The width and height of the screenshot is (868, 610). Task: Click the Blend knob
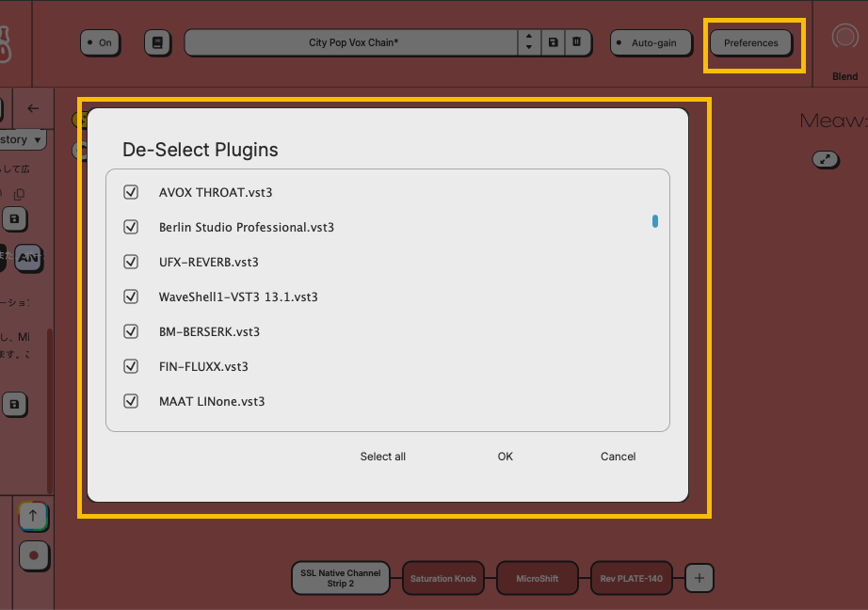[844, 37]
